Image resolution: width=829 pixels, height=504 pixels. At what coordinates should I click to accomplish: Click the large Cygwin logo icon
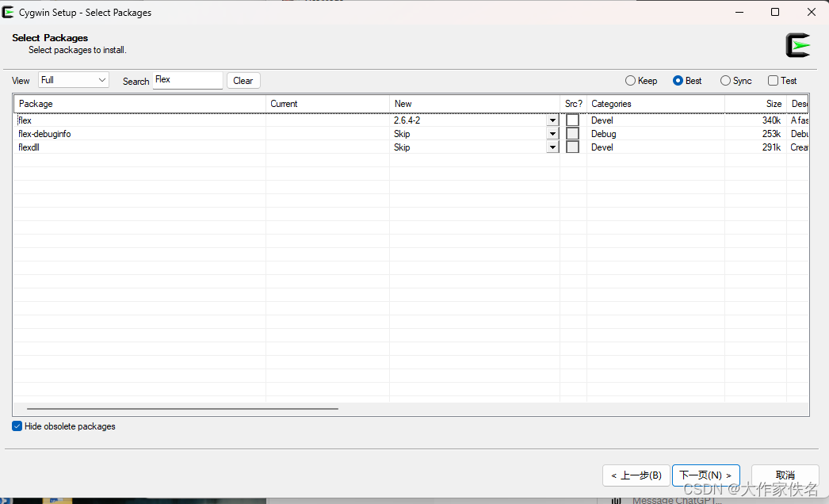click(x=798, y=45)
